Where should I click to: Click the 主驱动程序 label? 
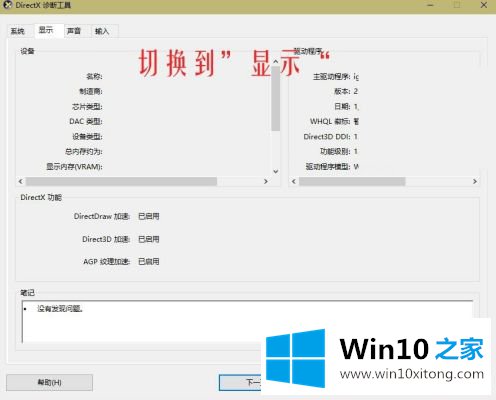[332, 77]
